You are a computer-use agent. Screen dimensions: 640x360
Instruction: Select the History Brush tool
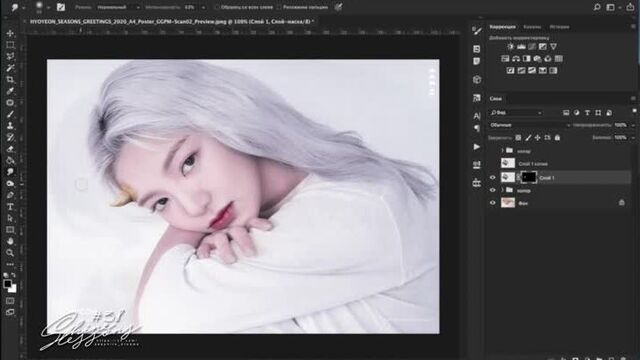tap(10, 137)
